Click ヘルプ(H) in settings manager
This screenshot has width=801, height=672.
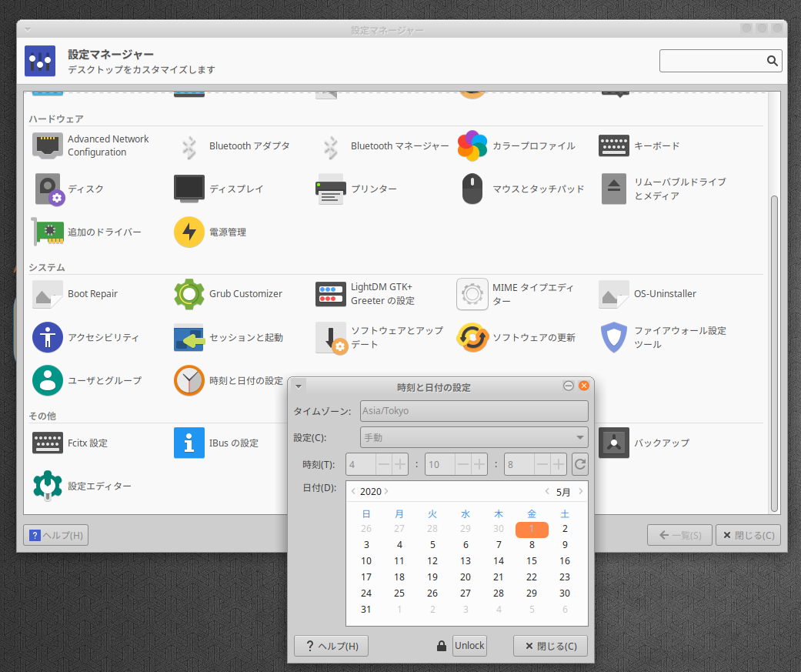tap(55, 535)
